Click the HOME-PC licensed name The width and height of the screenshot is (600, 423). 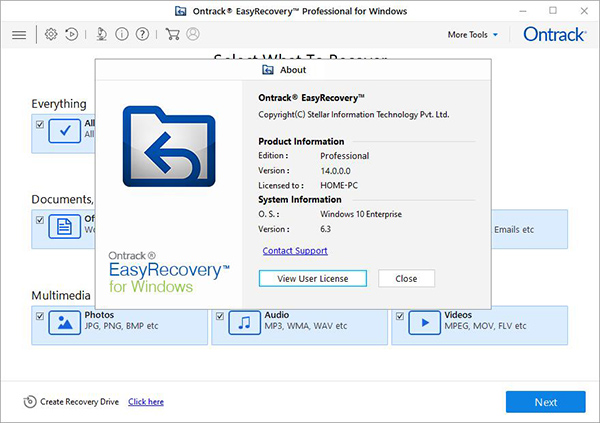coord(339,186)
